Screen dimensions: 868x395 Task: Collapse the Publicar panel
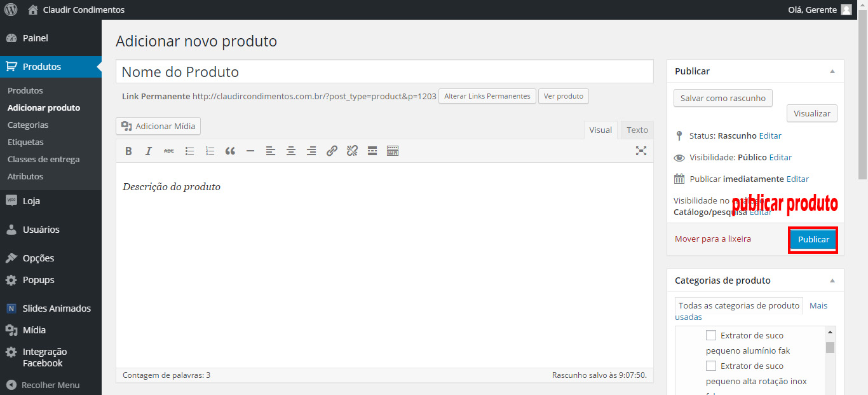coord(832,71)
